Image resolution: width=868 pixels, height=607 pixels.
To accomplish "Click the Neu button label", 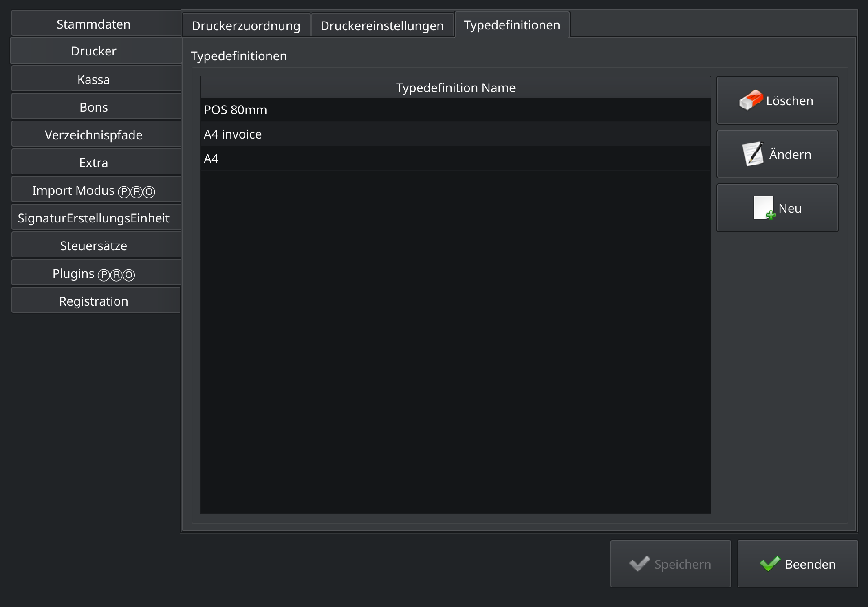I will (790, 208).
